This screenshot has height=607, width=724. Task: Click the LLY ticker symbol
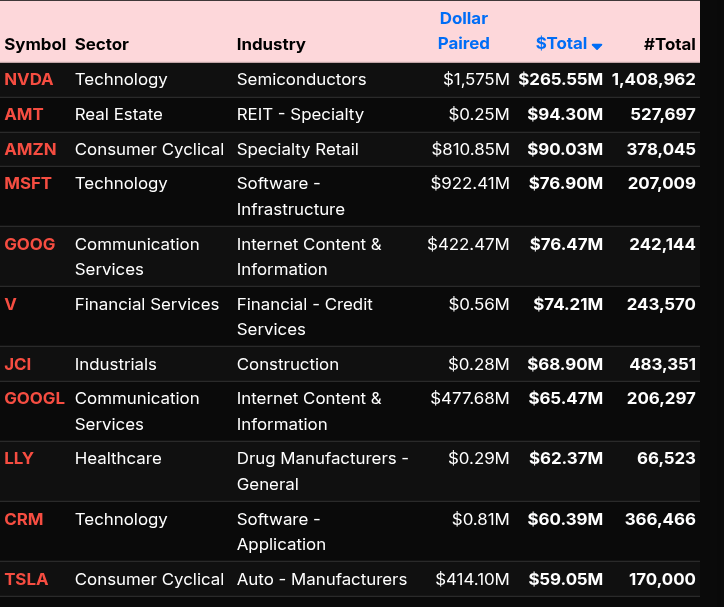[19, 458]
